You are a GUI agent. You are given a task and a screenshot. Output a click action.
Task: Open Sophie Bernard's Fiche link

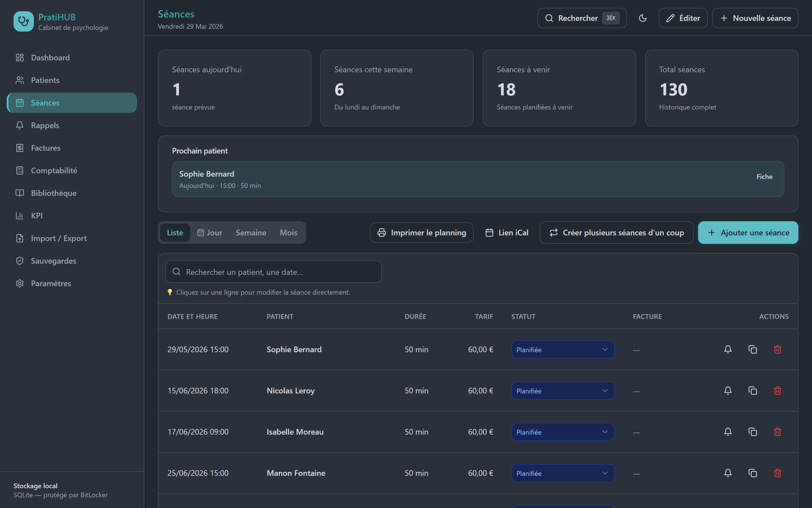click(764, 177)
